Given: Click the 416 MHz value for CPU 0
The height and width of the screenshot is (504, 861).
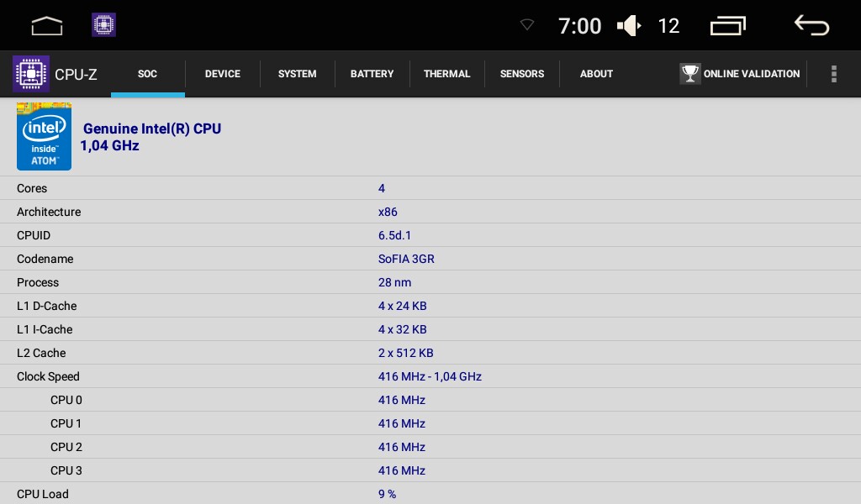Looking at the screenshot, I should click(x=402, y=401).
